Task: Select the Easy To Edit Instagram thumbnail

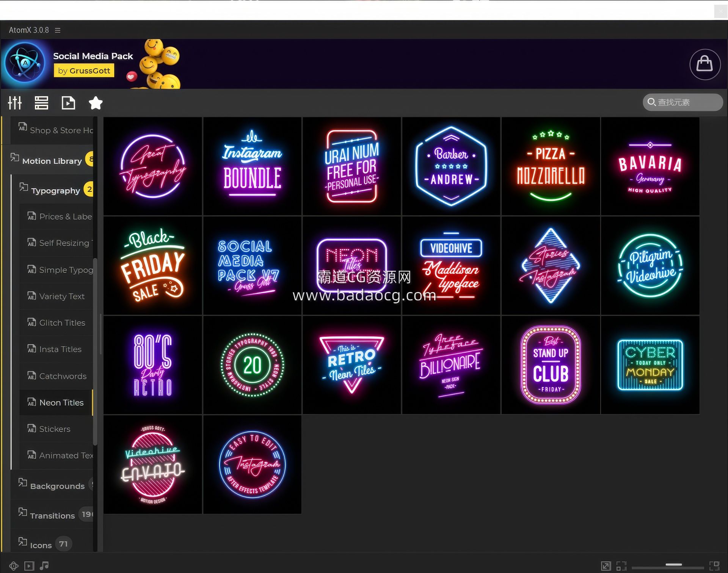Action: (253, 465)
